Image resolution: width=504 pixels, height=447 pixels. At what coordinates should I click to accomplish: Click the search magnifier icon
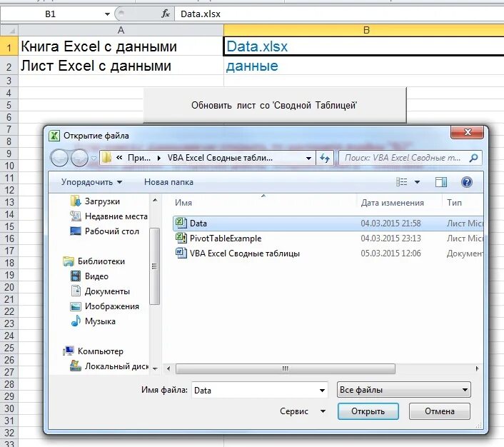point(473,158)
